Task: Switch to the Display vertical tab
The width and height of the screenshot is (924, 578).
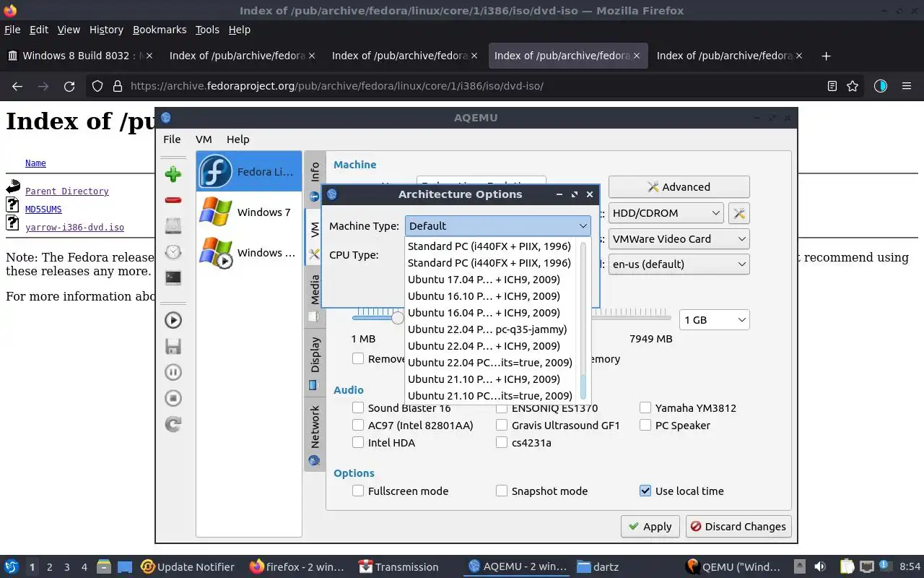Action: [315, 361]
